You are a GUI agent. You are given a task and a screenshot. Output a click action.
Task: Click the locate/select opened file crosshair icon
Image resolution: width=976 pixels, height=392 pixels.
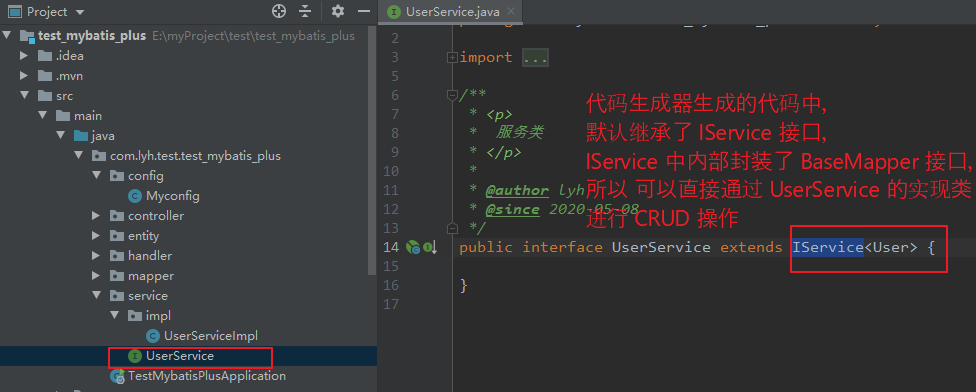point(279,11)
